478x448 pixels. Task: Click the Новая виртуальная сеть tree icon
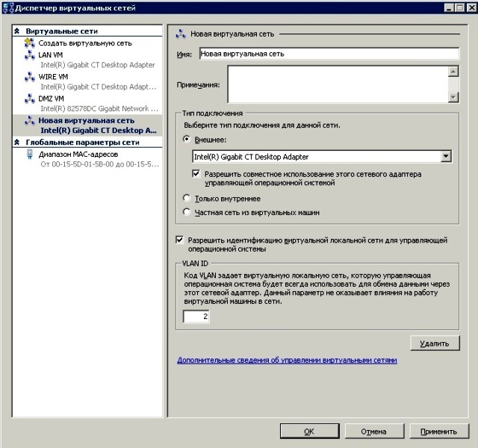click(x=30, y=121)
